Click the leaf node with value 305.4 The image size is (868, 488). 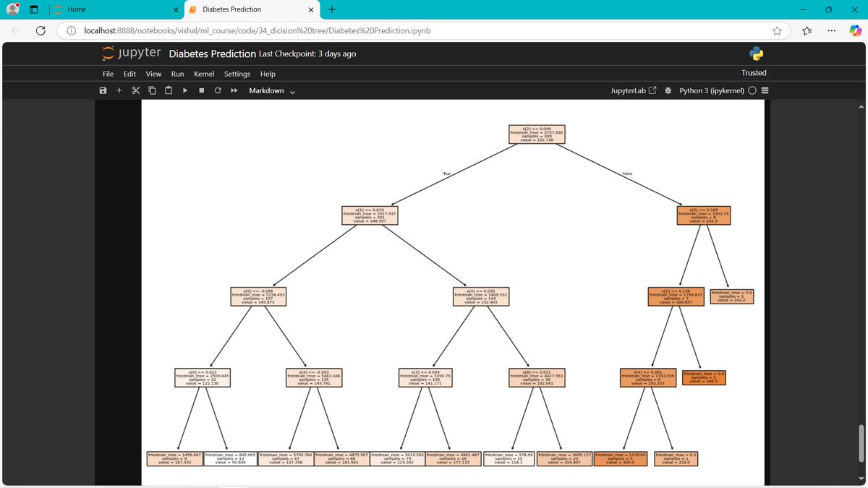(x=620, y=458)
